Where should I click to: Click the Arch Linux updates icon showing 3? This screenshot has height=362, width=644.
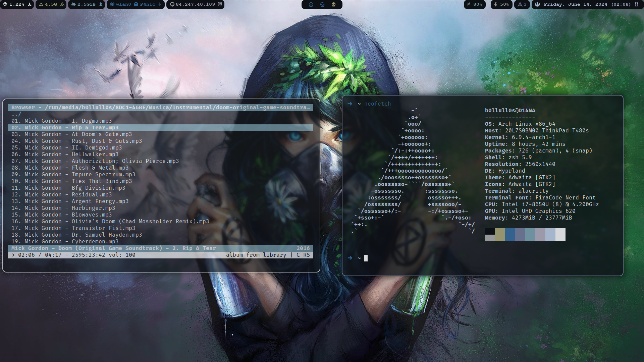[520, 4]
